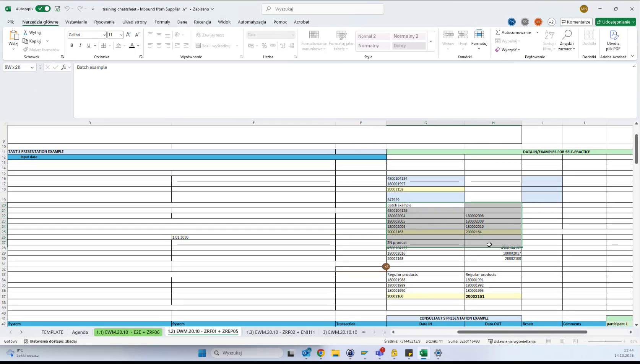Select the Malarz formatów (Format Painter) tool

[41, 49]
